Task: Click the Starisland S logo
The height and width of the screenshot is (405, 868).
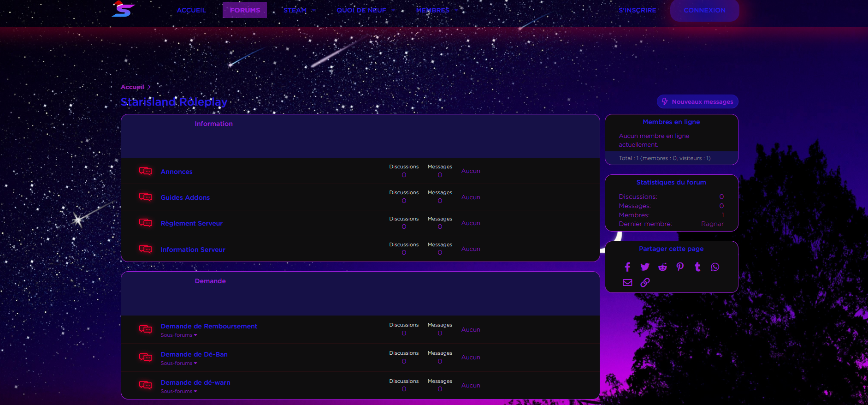Action: coord(123,10)
